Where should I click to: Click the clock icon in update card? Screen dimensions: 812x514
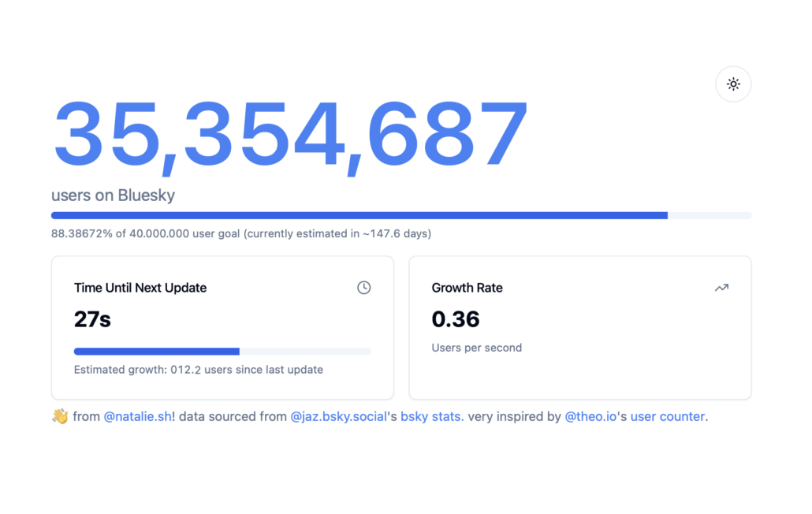(x=363, y=287)
